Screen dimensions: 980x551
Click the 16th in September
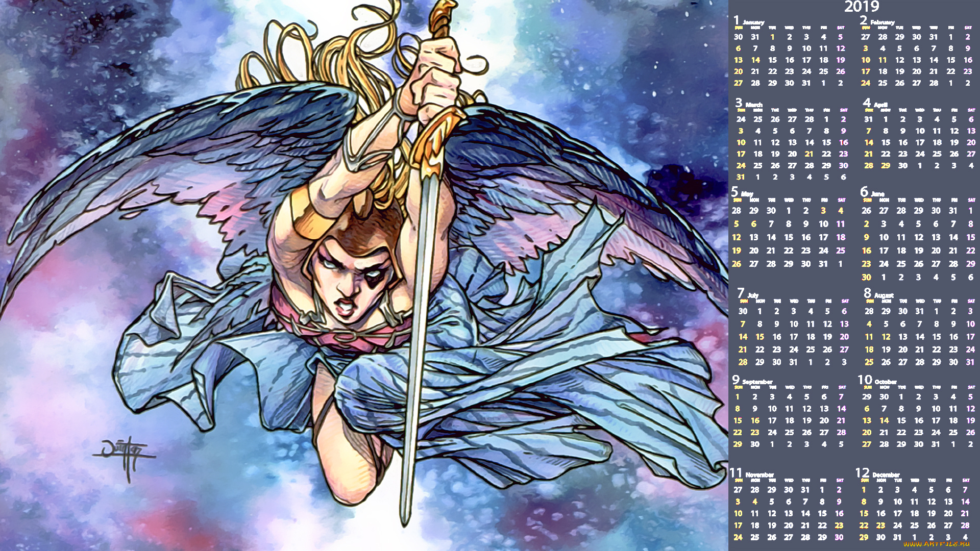(x=755, y=420)
